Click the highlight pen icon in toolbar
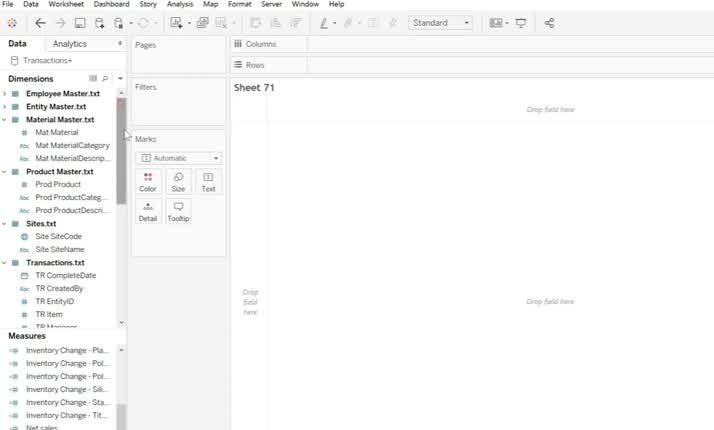The image size is (714, 430). coord(324,23)
